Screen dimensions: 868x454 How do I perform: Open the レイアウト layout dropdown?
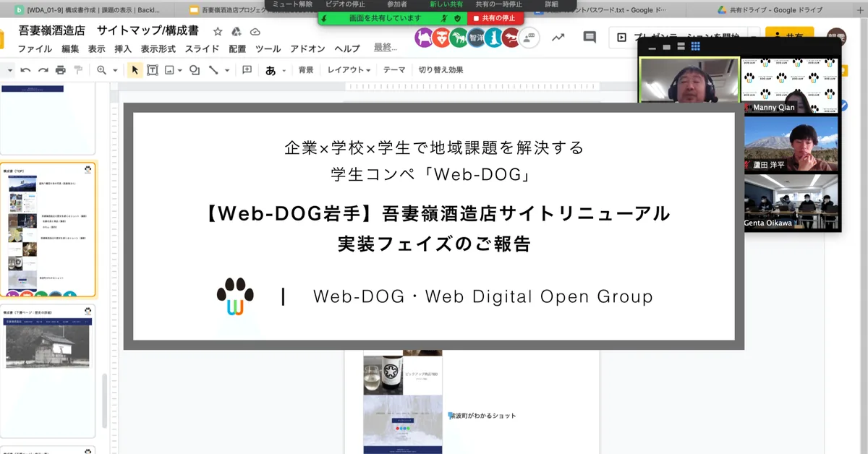coord(349,70)
